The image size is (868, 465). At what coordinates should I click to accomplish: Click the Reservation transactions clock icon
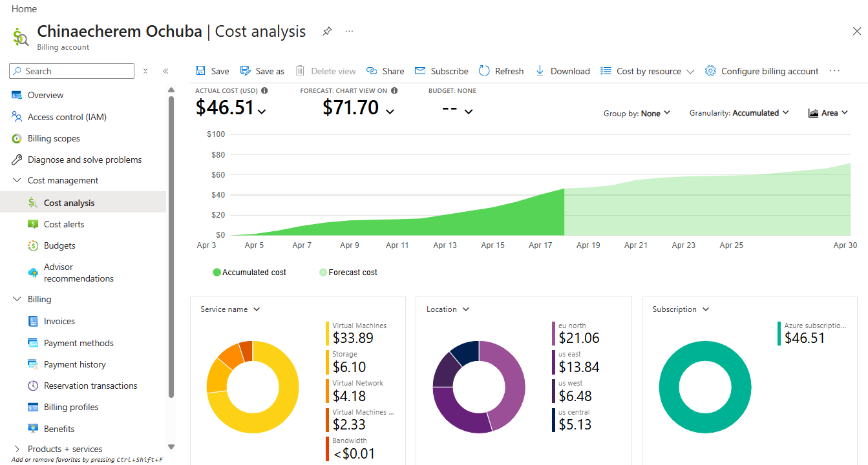tap(33, 386)
